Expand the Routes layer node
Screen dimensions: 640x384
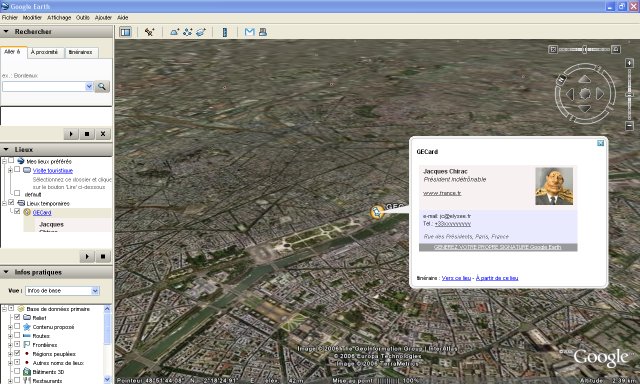pos(10,336)
